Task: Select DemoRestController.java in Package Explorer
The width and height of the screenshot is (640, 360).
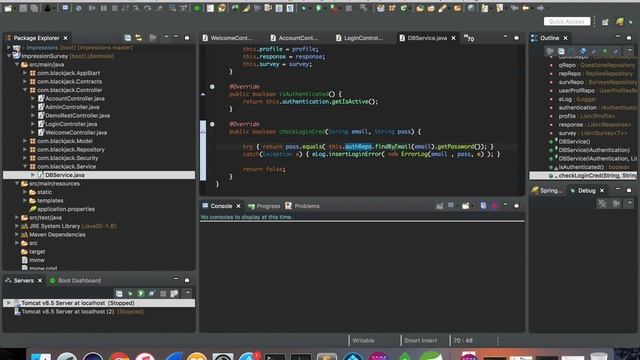Action: tap(77, 116)
